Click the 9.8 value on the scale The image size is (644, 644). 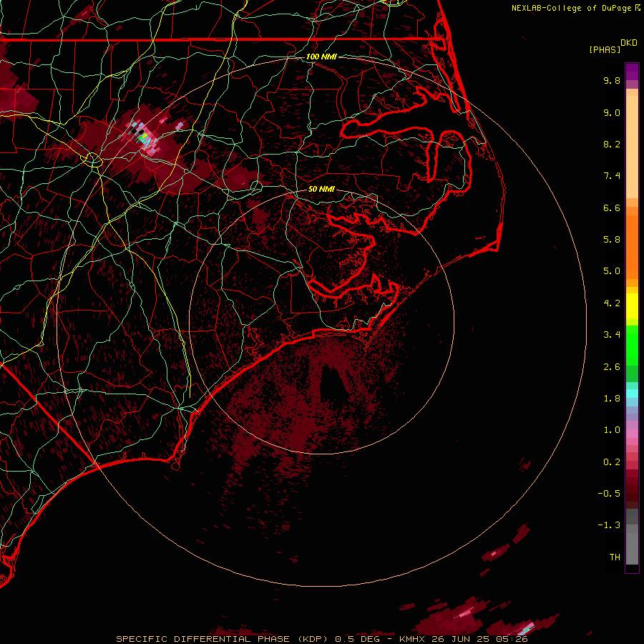[x=612, y=80]
